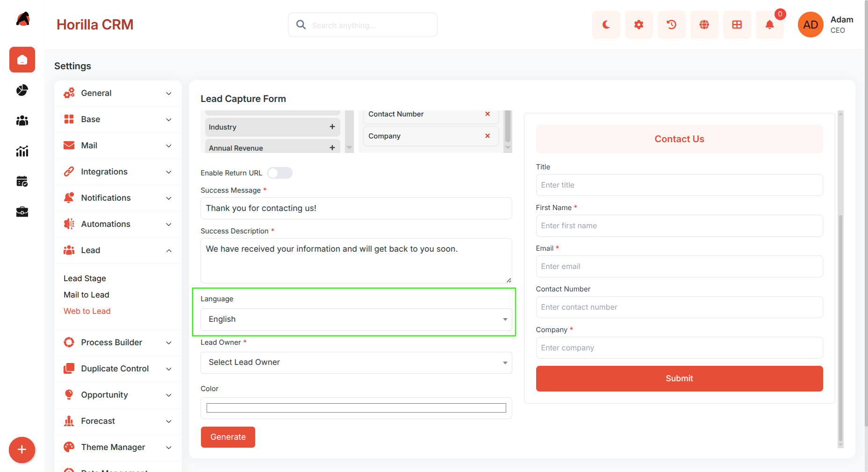The height and width of the screenshot is (472, 868).
Task: Expand the Duplicate Control section
Action: pos(118,369)
